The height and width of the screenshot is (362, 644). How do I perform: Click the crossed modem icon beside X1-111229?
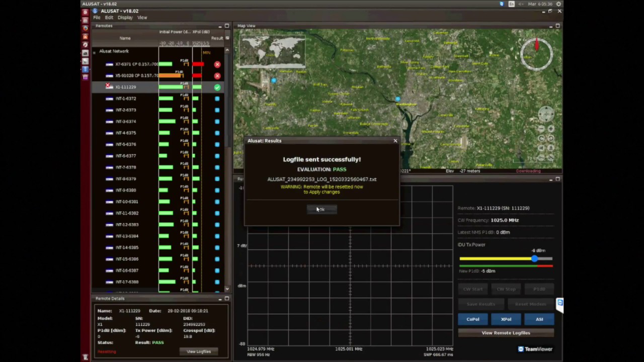[109, 87]
